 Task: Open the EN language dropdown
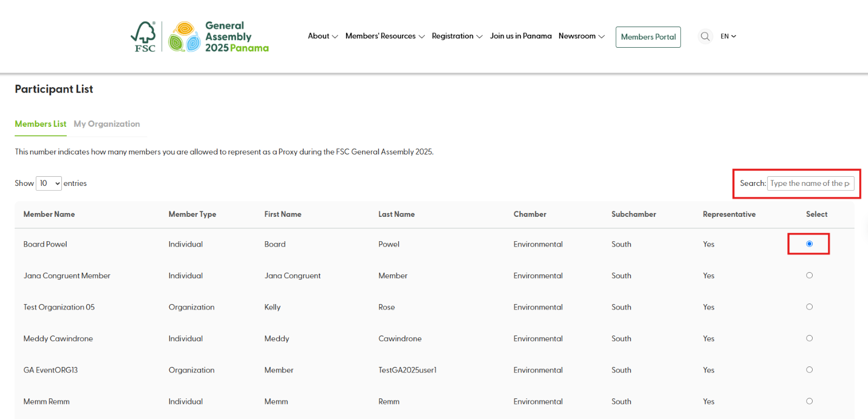click(728, 36)
